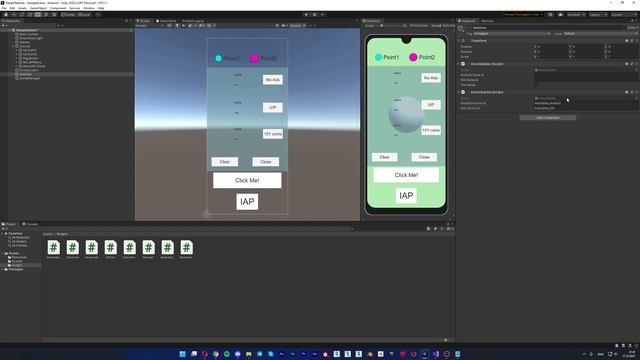The width and height of the screenshot is (640, 360).
Task: Click No Ads button in Simulator
Action: point(431,78)
